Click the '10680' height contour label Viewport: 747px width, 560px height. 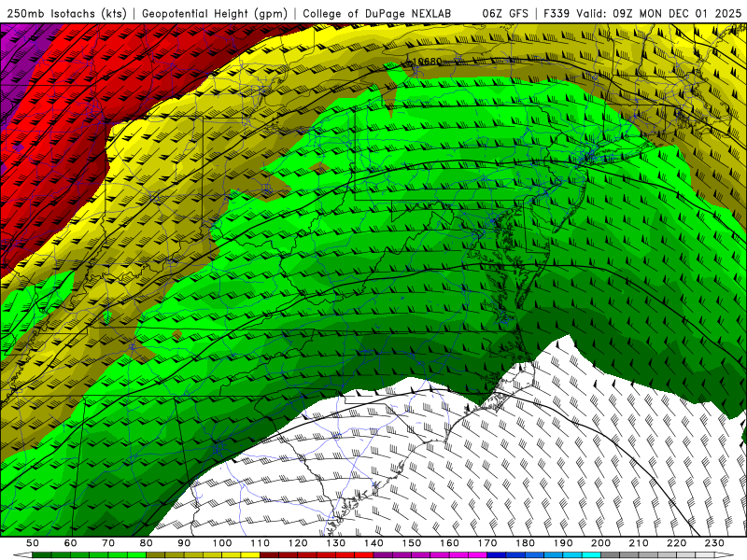click(x=427, y=62)
